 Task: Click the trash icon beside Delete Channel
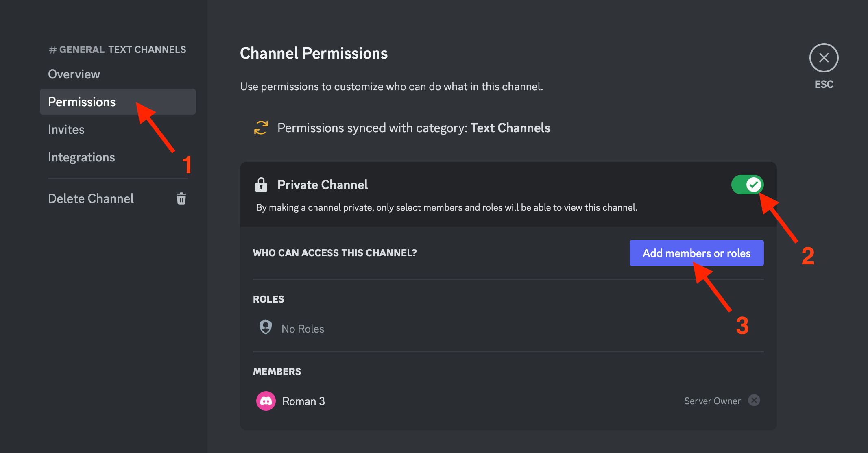[181, 198]
